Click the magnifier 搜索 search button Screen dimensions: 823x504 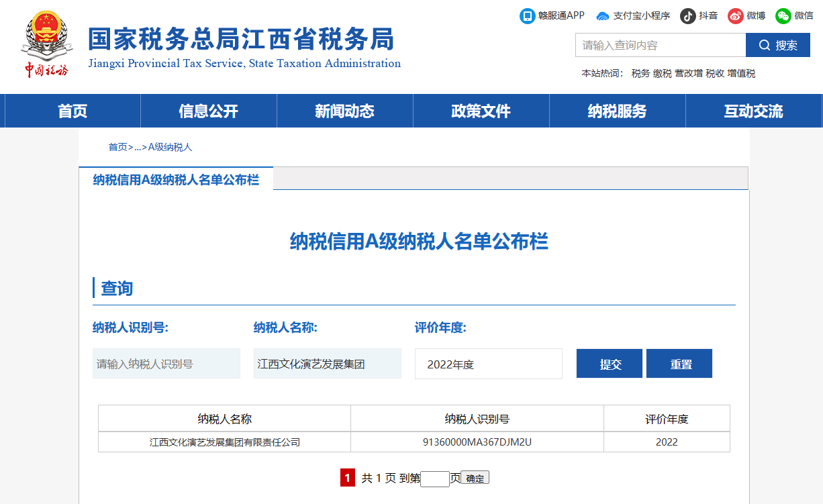coord(778,45)
